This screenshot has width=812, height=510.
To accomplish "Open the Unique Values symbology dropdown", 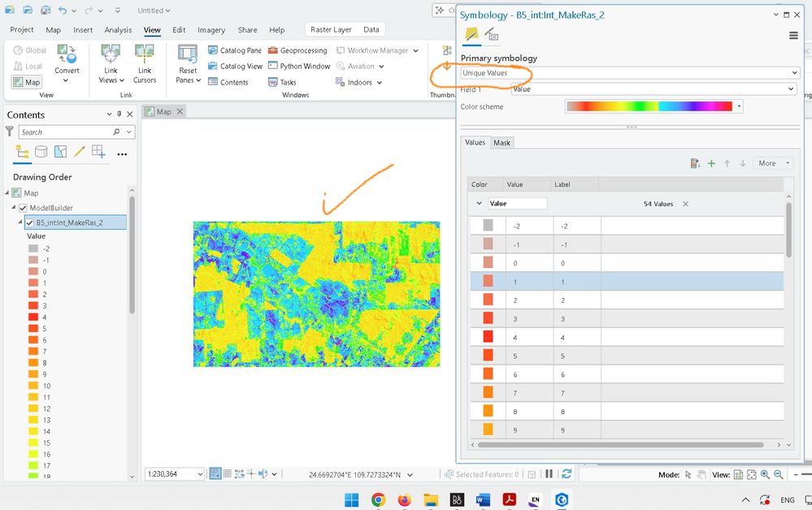I will (629, 73).
